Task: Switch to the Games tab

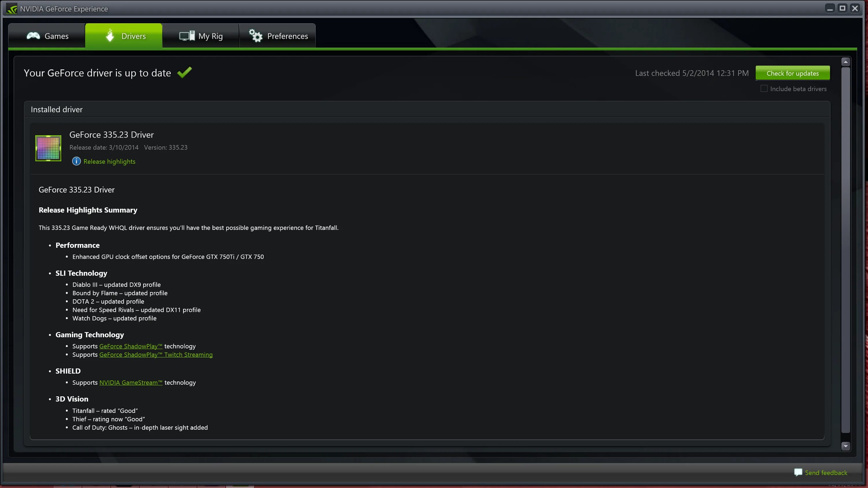Action: click(x=47, y=36)
